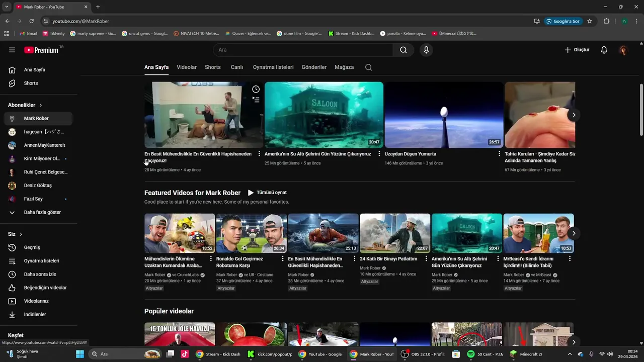Switch to the Shorts channel tab
Image resolution: width=644 pixels, height=362 pixels.
[x=213, y=67]
